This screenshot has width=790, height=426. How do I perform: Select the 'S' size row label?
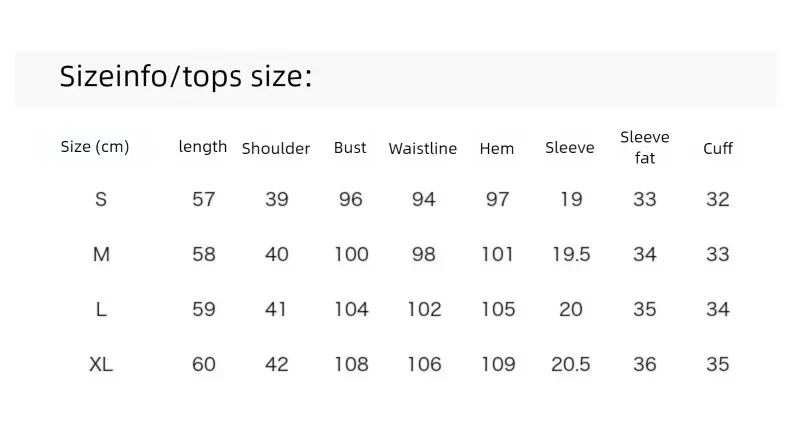[101, 199]
